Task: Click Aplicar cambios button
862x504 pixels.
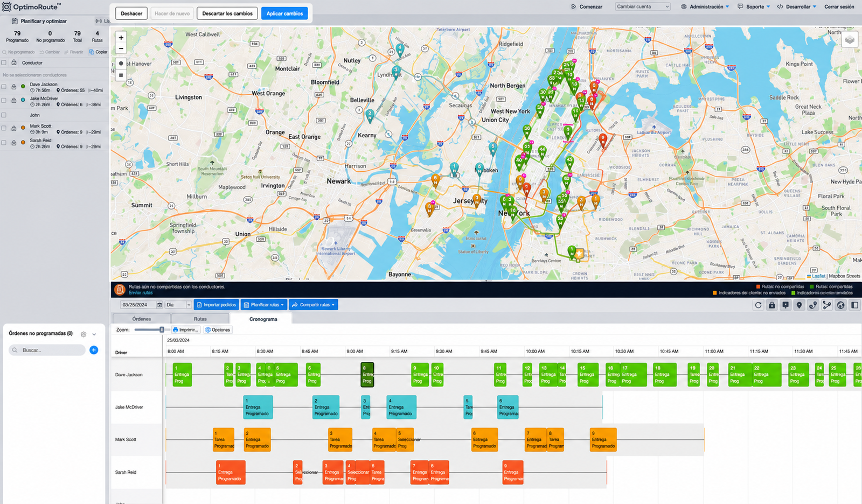Action: pos(284,13)
